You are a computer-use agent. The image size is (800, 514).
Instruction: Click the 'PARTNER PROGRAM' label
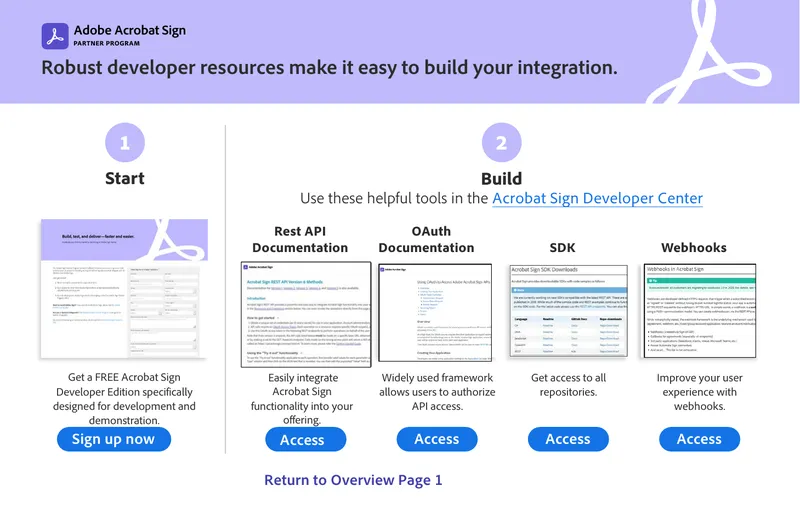pos(107,43)
